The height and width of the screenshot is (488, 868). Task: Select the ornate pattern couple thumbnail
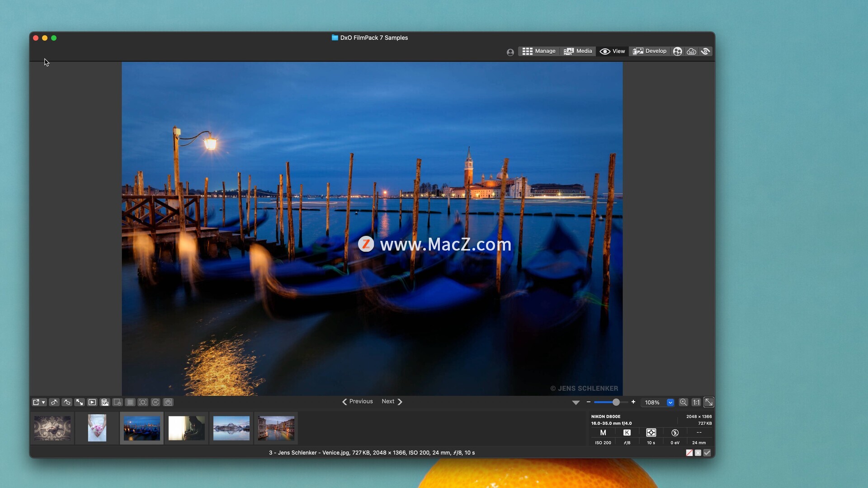(52, 428)
